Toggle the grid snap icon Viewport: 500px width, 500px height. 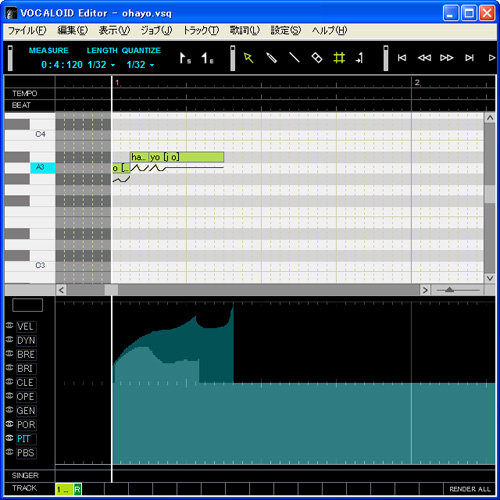(x=339, y=58)
